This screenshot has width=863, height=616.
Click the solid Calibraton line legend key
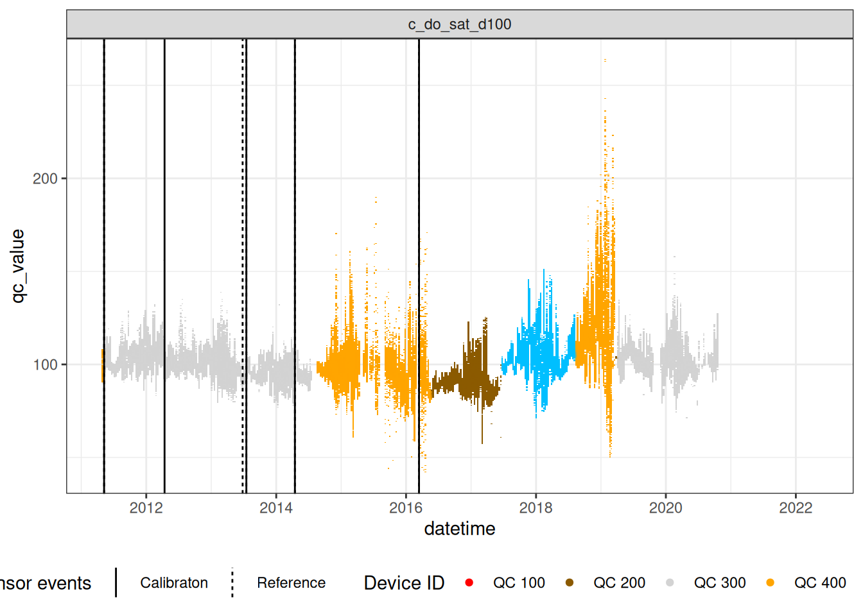click(116, 583)
